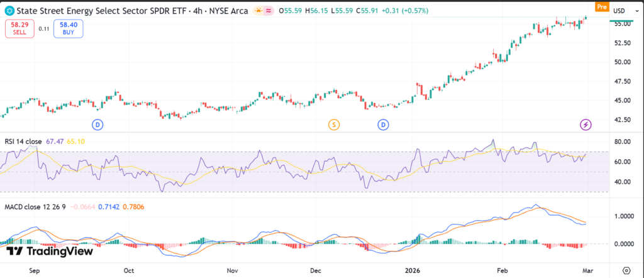The width and height of the screenshot is (644, 278).
Task: Click the orange S split marker
Action: pyautogui.click(x=334, y=125)
